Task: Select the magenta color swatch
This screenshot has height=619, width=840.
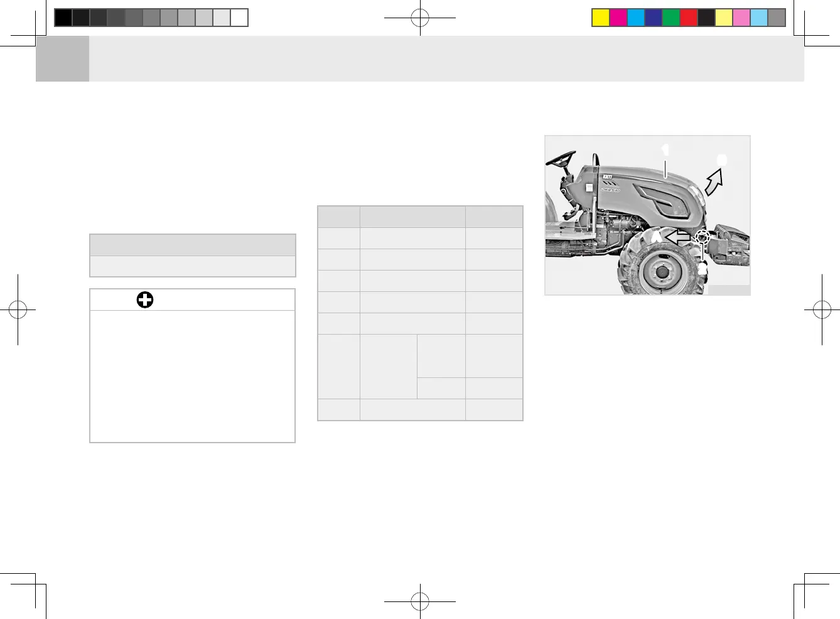Action: 618,18
